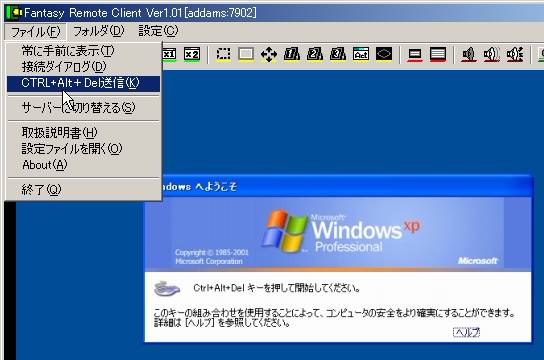Image resolution: width=544 pixels, height=360 pixels.
Task: Select the monitor number 2 icon
Action: click(x=315, y=54)
